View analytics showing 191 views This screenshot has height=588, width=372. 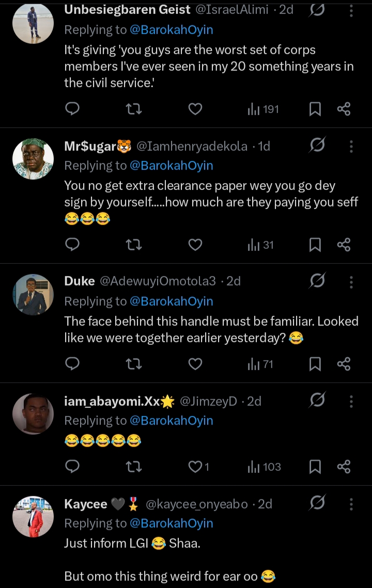click(x=263, y=109)
